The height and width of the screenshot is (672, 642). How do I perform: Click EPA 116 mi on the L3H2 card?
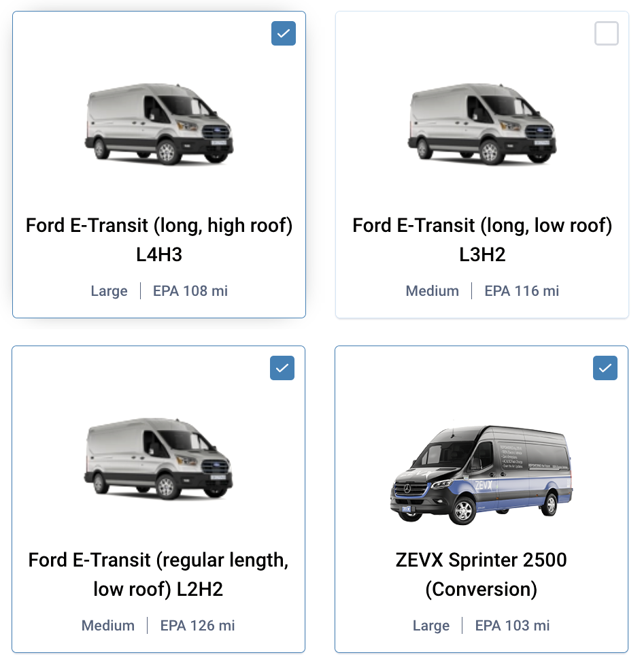tap(522, 290)
